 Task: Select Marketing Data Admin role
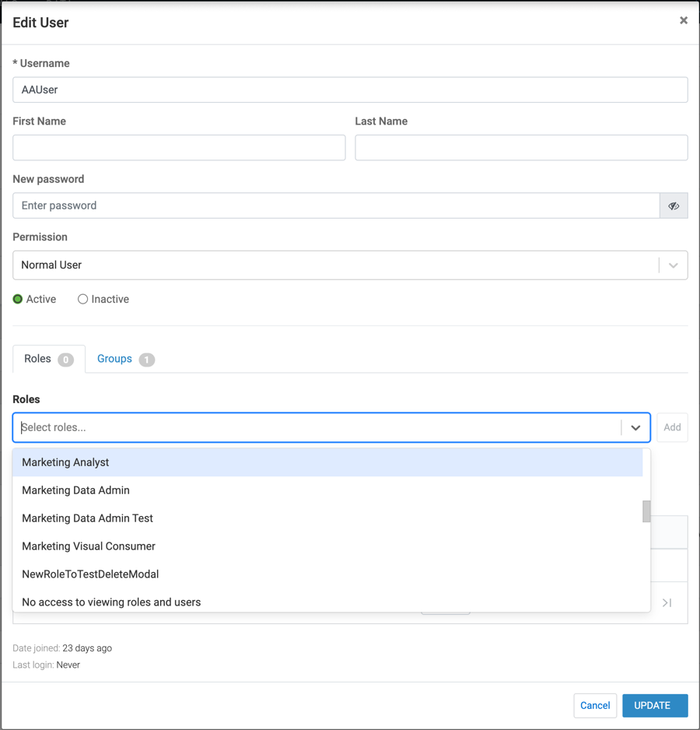click(x=75, y=490)
